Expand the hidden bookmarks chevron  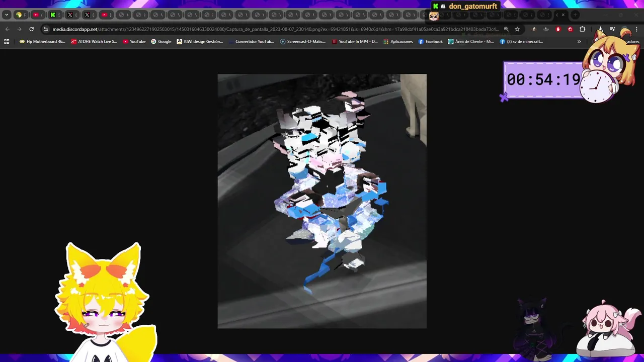(x=579, y=42)
